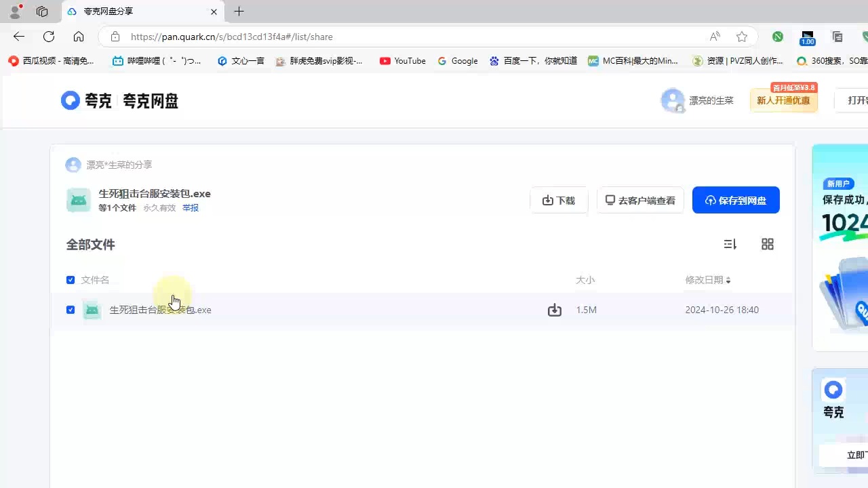This screenshot has height=488, width=868.
Task: Switch to grid view icon
Action: [x=768, y=244]
